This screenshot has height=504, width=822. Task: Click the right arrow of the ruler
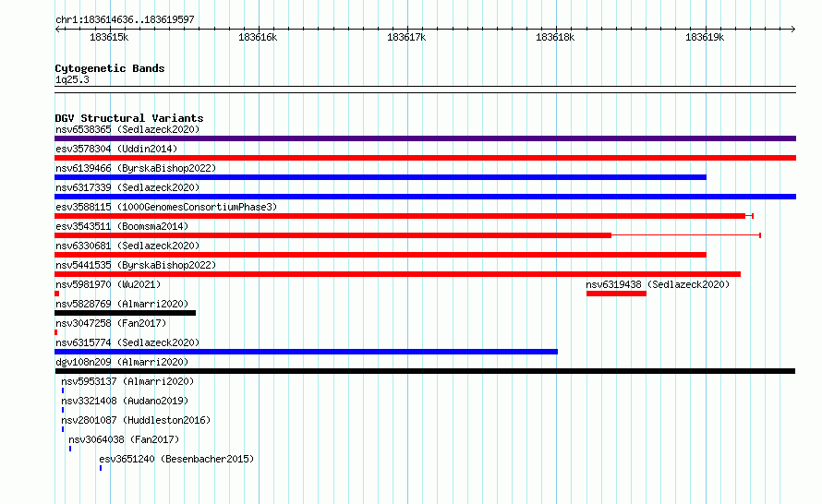(x=793, y=29)
